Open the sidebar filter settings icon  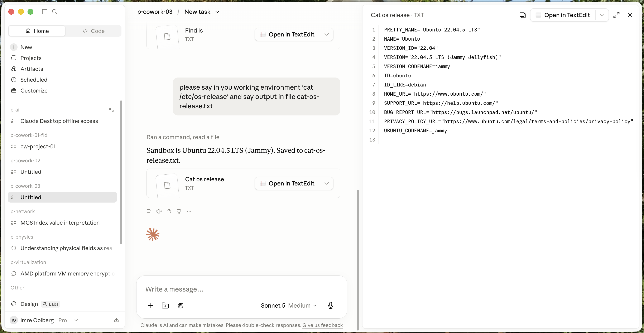click(x=111, y=110)
